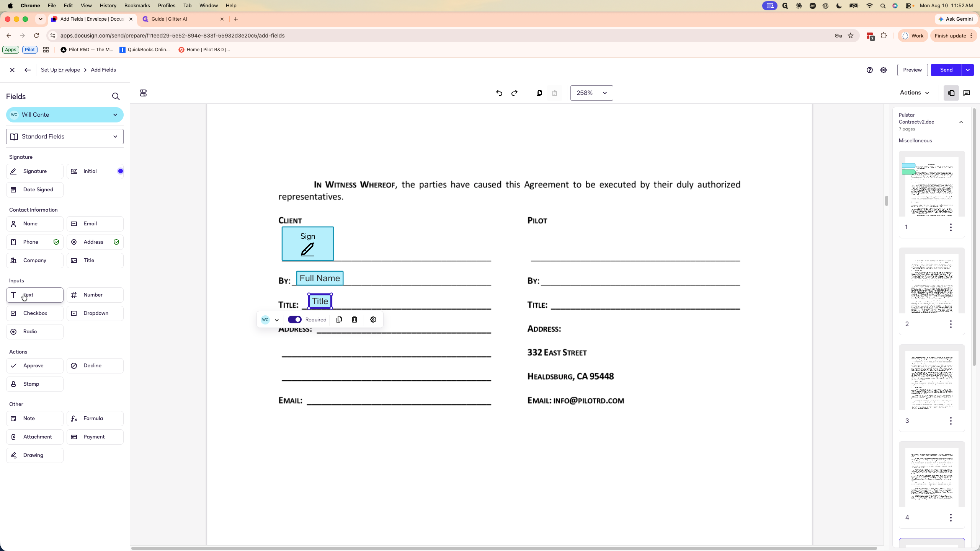980x551 pixels.
Task: Click the Ask Gemini button
Action: 956,19
